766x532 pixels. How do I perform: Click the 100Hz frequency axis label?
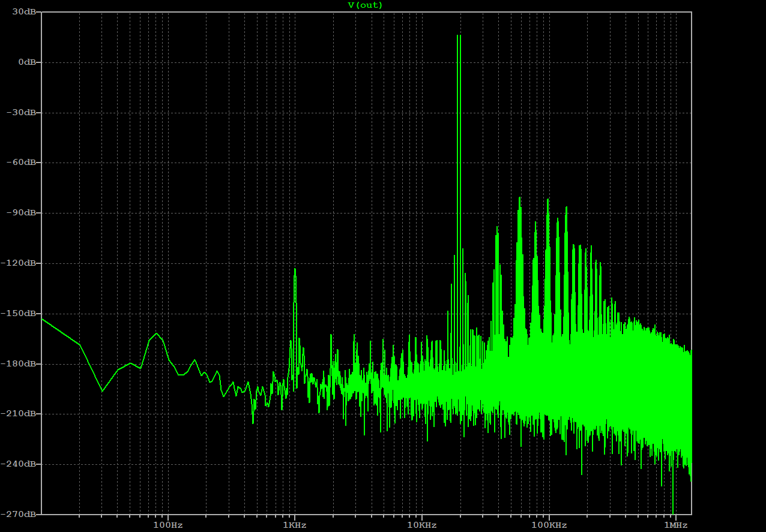pyautogui.click(x=168, y=525)
